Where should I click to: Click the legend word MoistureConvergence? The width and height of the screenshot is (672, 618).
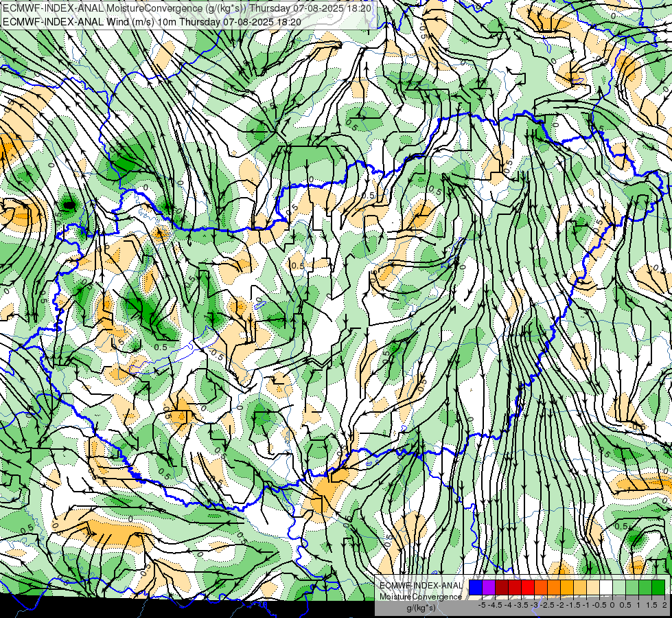421,597
